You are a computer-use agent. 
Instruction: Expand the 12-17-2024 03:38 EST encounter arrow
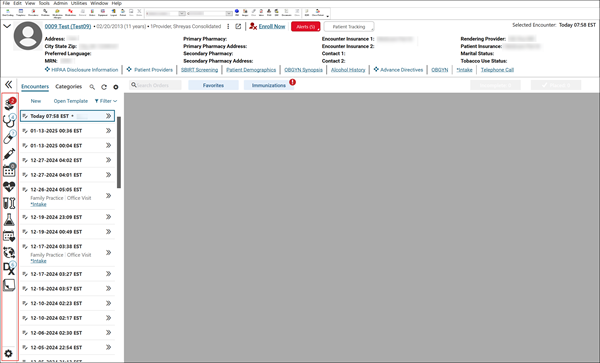[109, 252]
